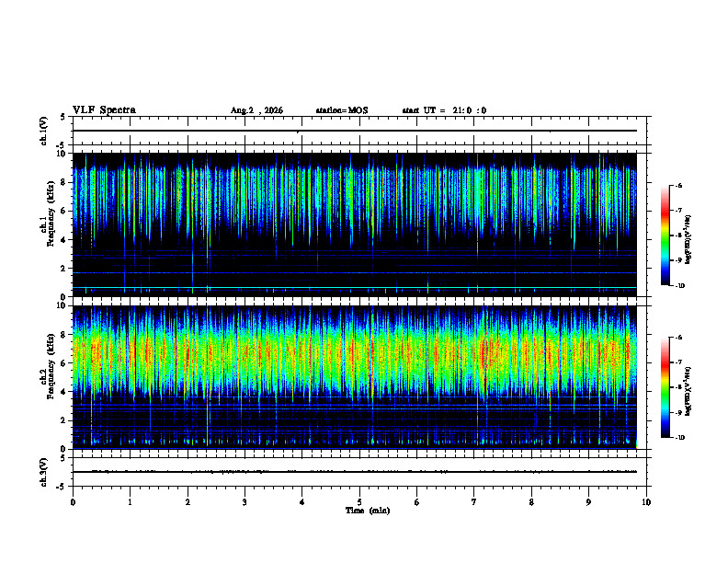Click the "-5" tick on the ch.3(V) axis
This screenshot has width=728, height=563.
62,487
